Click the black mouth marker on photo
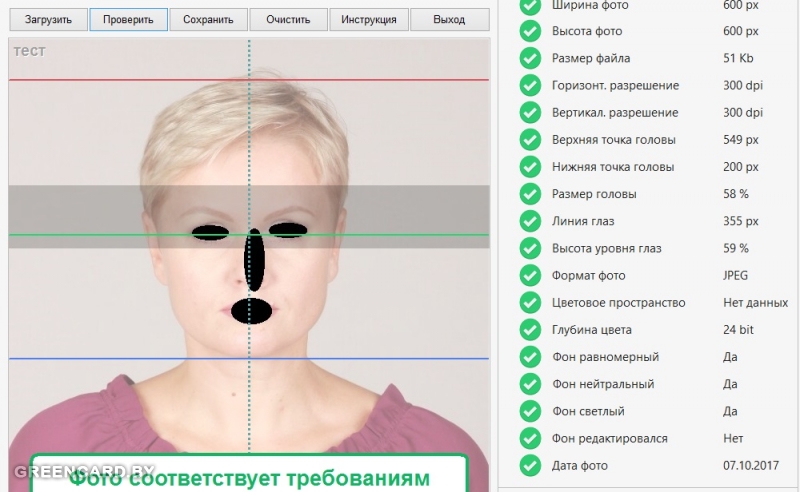Image resolution: width=800 pixels, height=492 pixels. point(251,311)
